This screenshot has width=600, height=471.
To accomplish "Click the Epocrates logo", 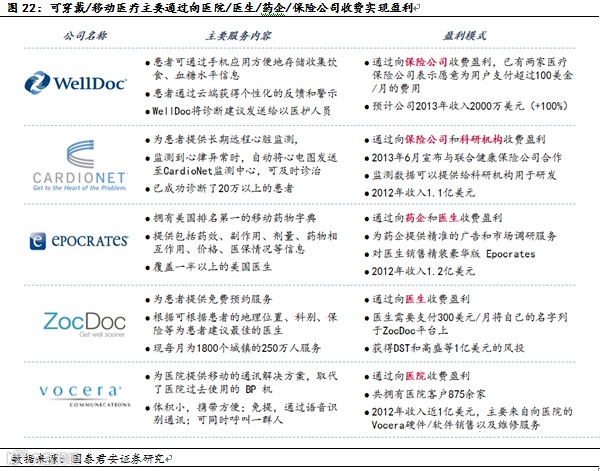I will [79, 241].
